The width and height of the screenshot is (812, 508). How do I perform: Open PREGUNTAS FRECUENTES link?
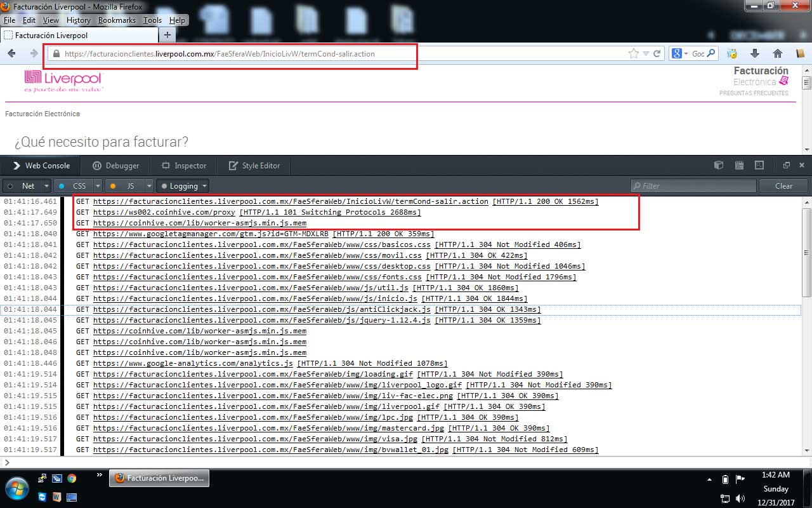pos(754,93)
